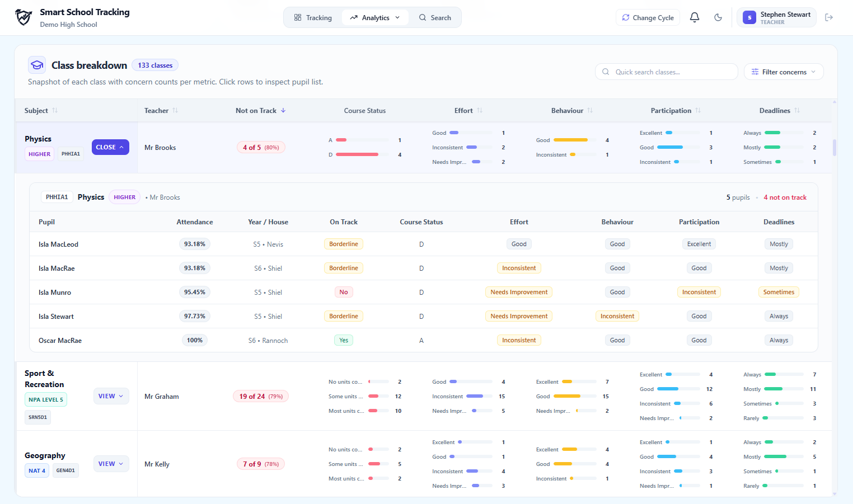The height and width of the screenshot is (504, 853).
Task: Open the Filter concerns dropdown
Action: click(784, 72)
